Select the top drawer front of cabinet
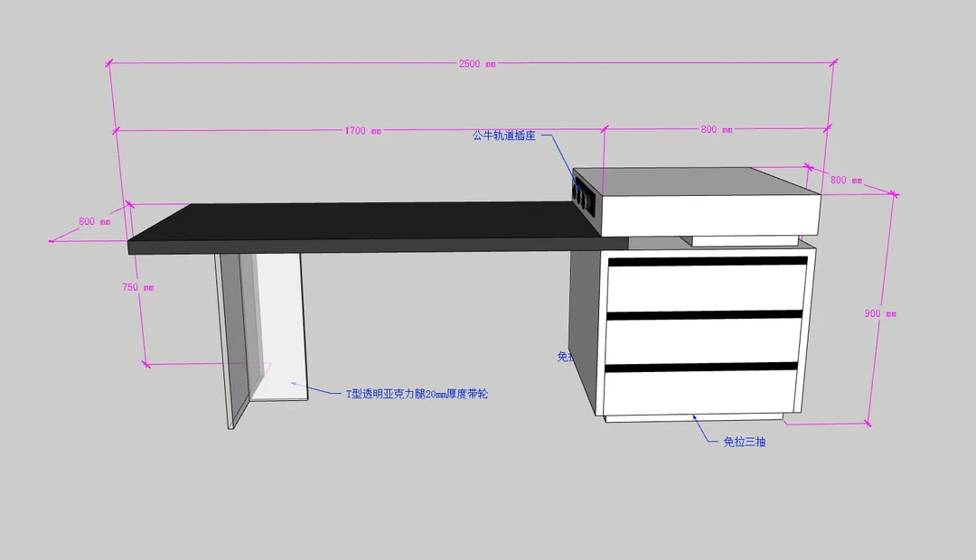The width and height of the screenshot is (976, 560). [707, 287]
